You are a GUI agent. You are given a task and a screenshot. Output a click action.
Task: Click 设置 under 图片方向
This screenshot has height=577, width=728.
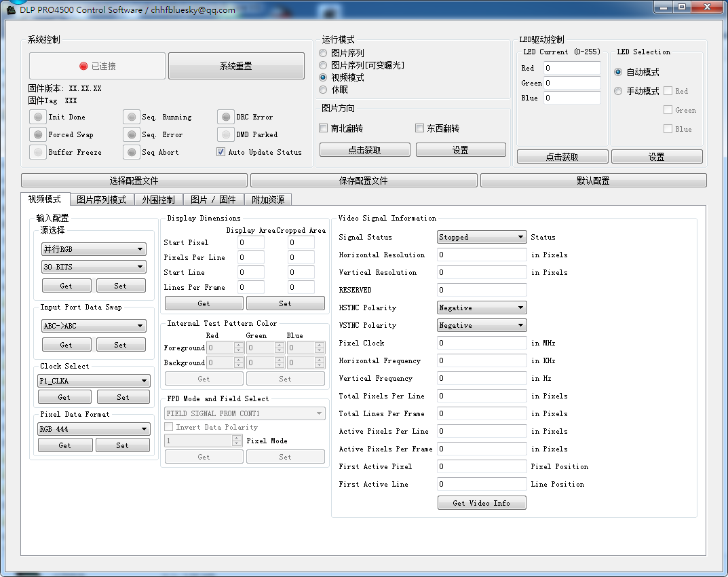461,150
